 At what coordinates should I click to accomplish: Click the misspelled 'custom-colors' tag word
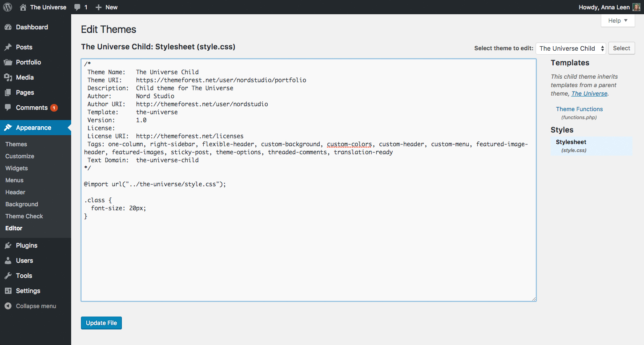350,144
